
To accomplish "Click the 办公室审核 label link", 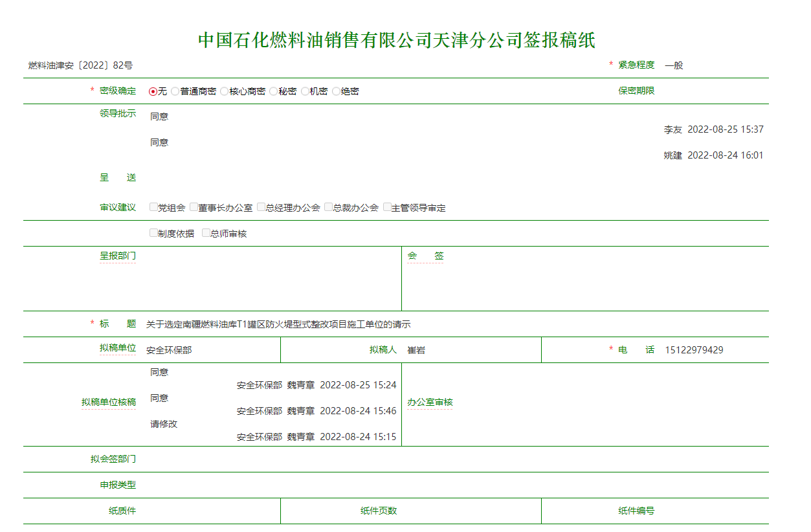I will pos(430,403).
